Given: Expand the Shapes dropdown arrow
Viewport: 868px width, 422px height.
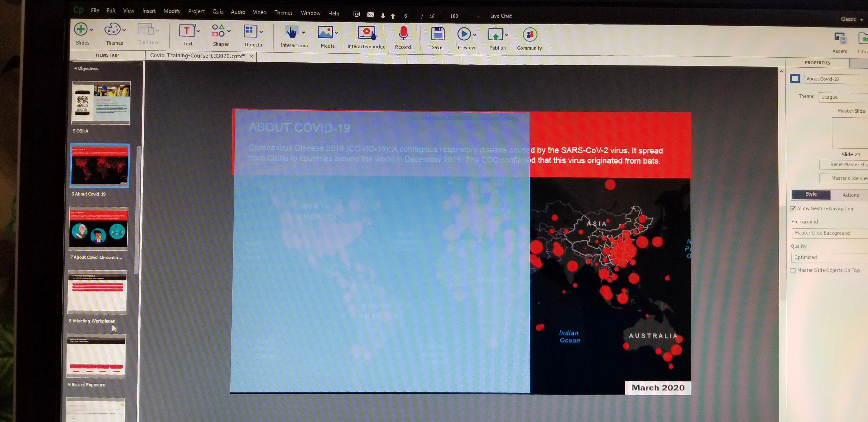Looking at the screenshot, I should [229, 31].
